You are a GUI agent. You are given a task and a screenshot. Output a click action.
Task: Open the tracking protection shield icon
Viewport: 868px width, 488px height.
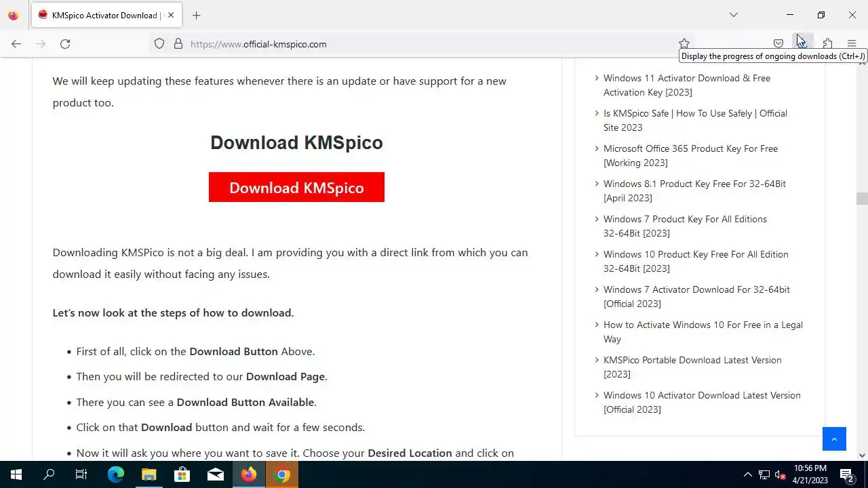159,44
